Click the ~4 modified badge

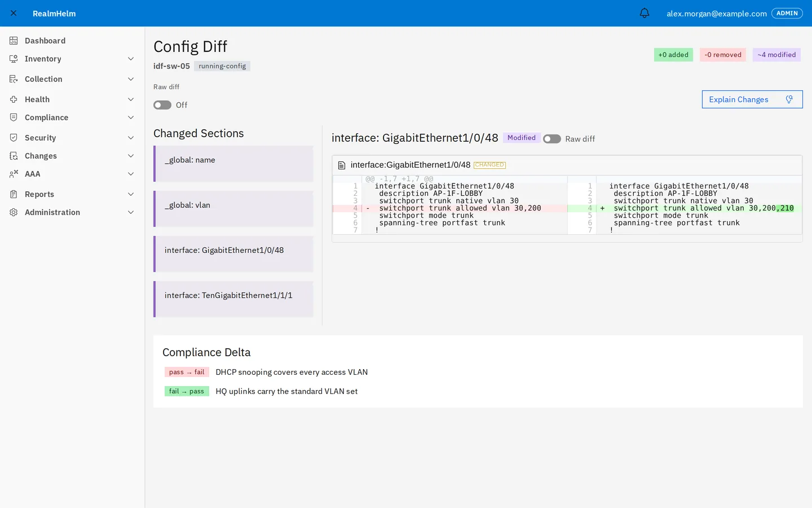point(776,55)
